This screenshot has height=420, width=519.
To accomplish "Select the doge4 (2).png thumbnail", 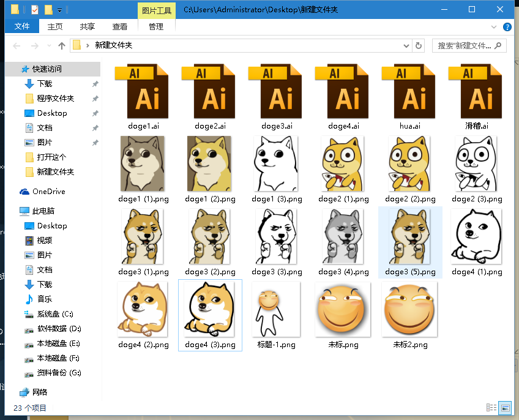I will point(143,310).
